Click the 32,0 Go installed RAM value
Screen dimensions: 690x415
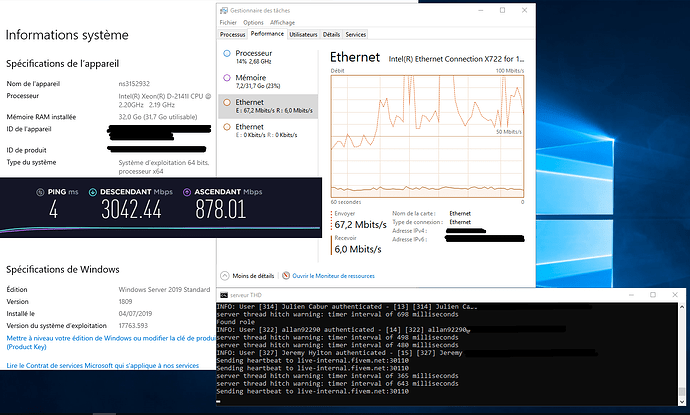158,117
